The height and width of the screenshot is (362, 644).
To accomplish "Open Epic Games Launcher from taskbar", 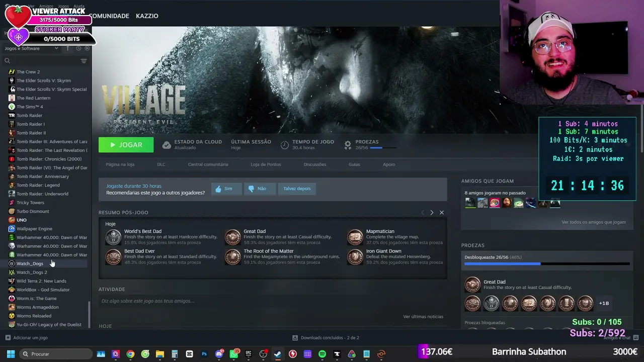I will [249, 354].
